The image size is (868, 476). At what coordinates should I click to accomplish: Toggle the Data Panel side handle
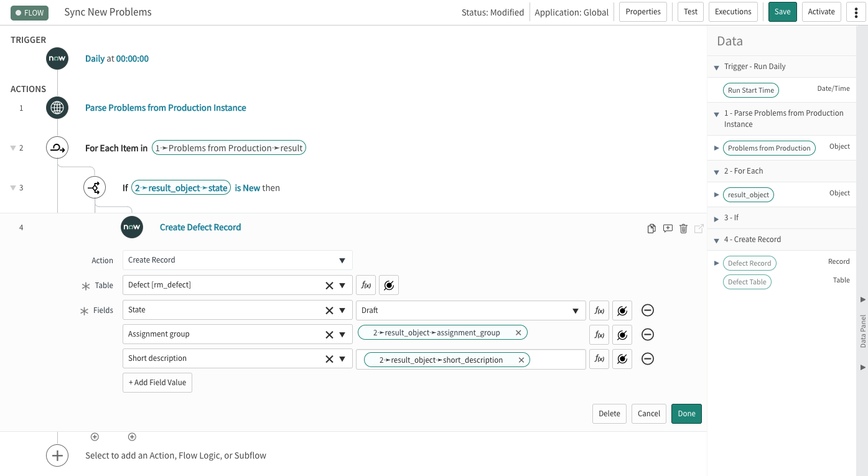(862, 332)
